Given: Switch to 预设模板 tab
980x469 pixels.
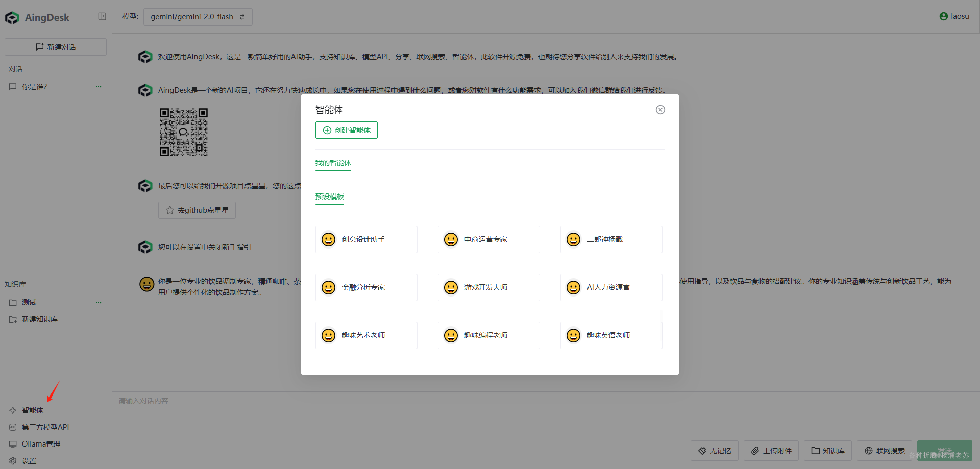Looking at the screenshot, I should point(330,197).
